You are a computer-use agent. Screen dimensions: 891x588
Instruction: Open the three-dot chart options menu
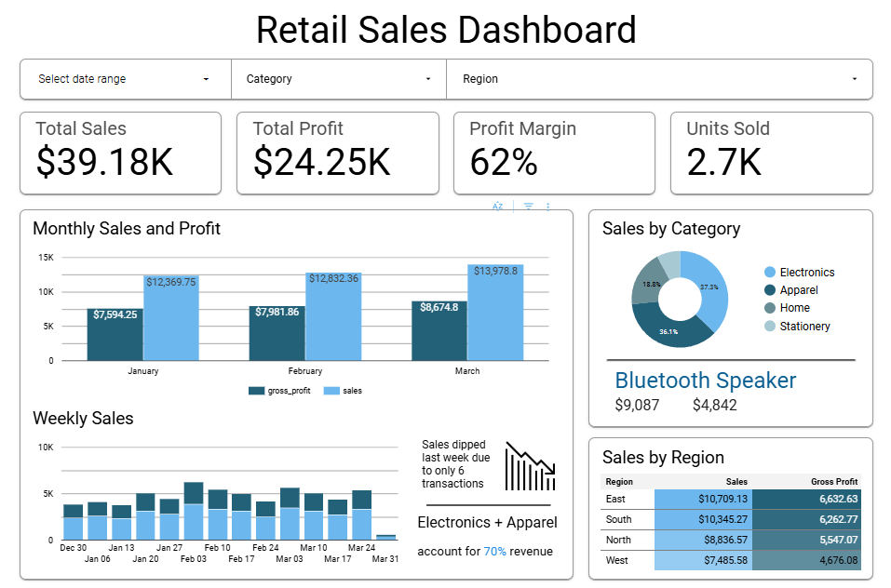(550, 207)
